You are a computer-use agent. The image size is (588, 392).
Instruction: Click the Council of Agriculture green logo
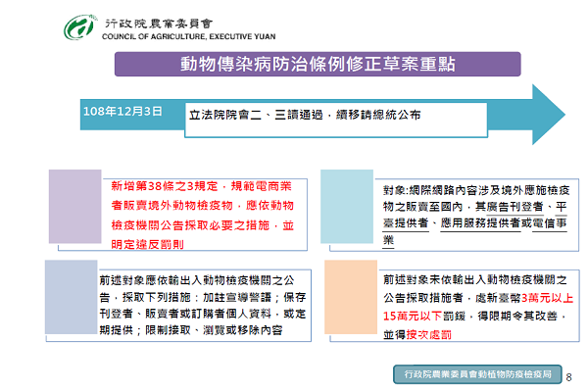click(x=80, y=27)
